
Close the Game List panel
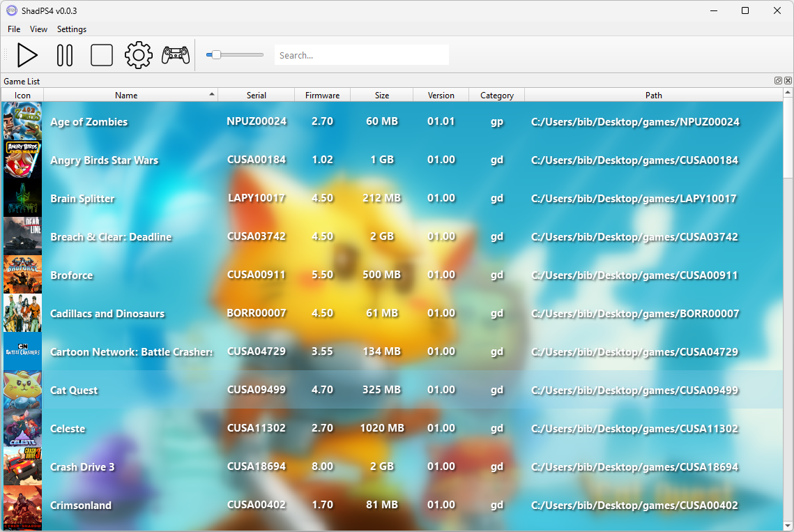point(788,81)
